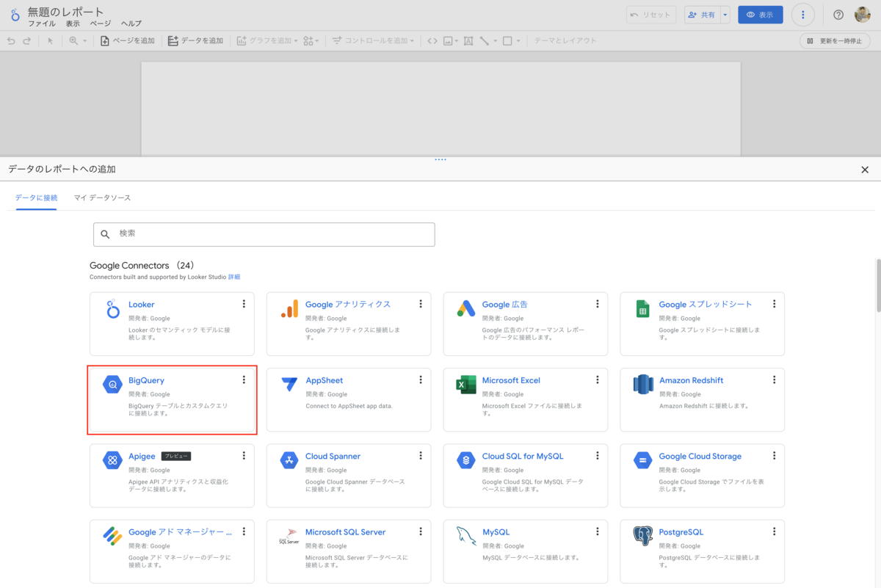The width and height of the screenshot is (881, 588).
Task: Click the community visualizations icon
Action: point(308,41)
